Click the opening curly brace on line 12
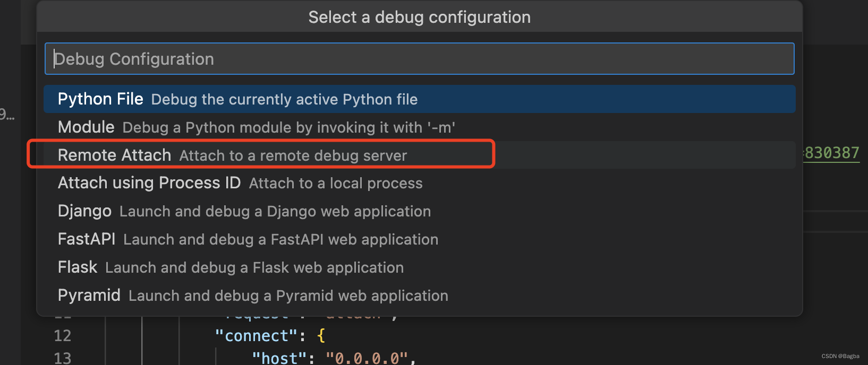This screenshot has width=868, height=365. click(x=321, y=336)
